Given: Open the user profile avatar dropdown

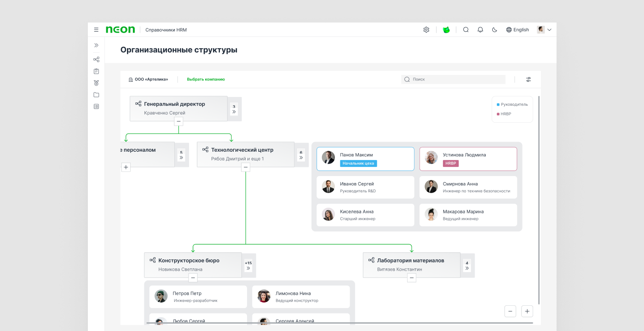Looking at the screenshot, I should click(x=544, y=30).
